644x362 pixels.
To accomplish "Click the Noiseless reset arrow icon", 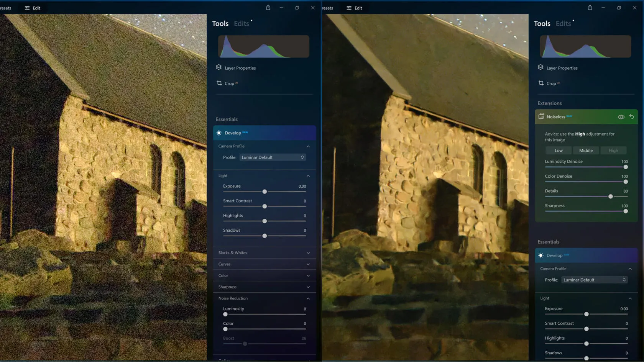I will click(631, 116).
